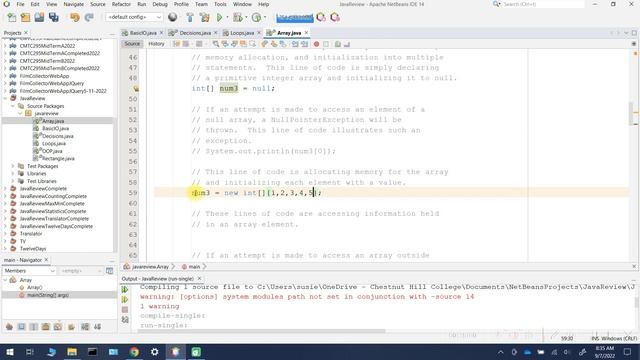Image resolution: width=640 pixels, height=360 pixels.
Task: Expand the Libraries node
Action: pos(13,173)
